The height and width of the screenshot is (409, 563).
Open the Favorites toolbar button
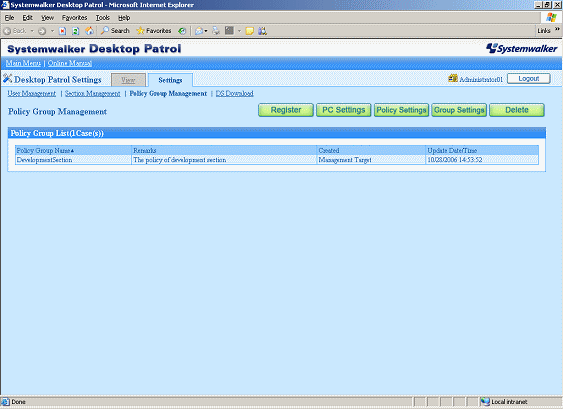(x=154, y=31)
